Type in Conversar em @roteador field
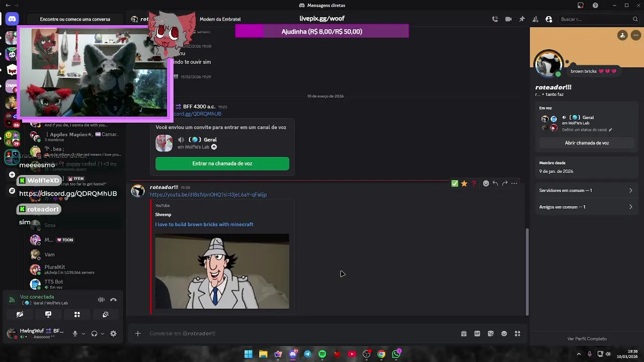Image resolution: width=644 pixels, height=362 pixels. pos(302,333)
